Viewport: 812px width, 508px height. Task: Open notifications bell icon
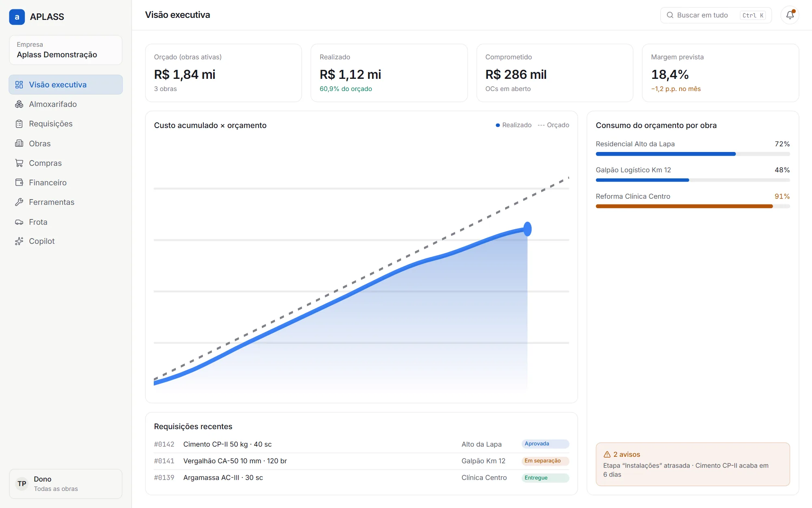tap(790, 15)
